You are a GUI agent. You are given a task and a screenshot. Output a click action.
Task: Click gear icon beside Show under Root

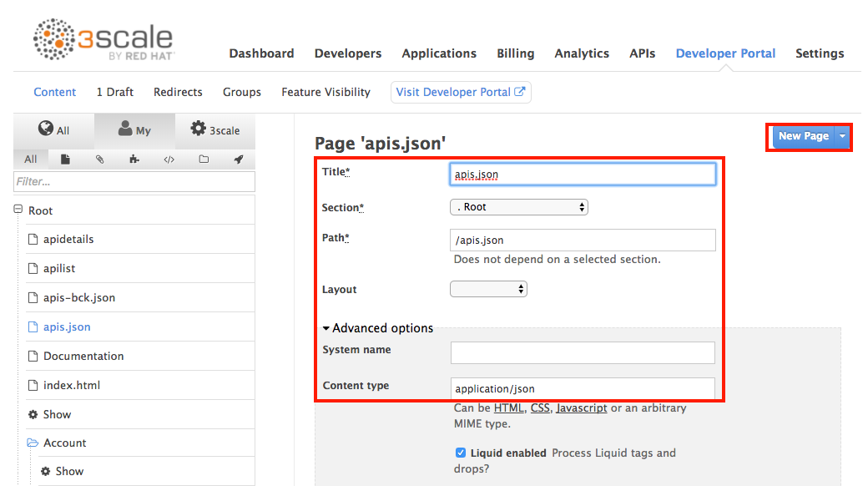pyautogui.click(x=33, y=414)
